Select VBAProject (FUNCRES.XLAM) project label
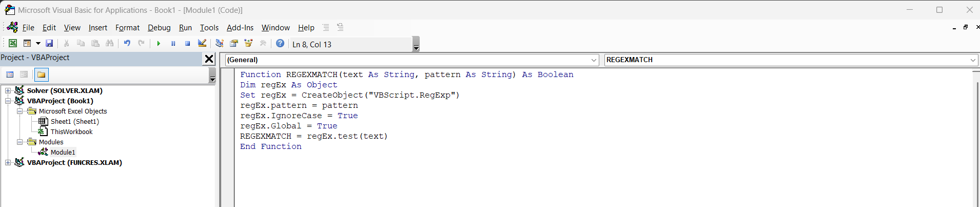 click(74, 163)
